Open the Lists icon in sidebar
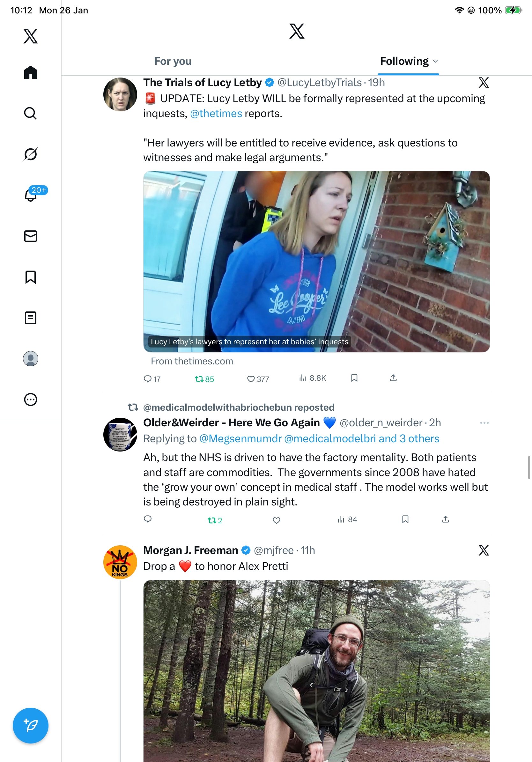Screen dimensions: 532x762 [31, 318]
